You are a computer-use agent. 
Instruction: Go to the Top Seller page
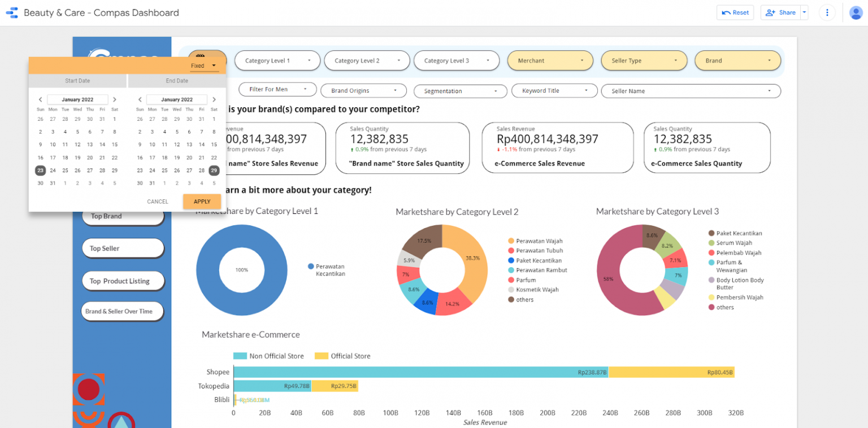123,248
